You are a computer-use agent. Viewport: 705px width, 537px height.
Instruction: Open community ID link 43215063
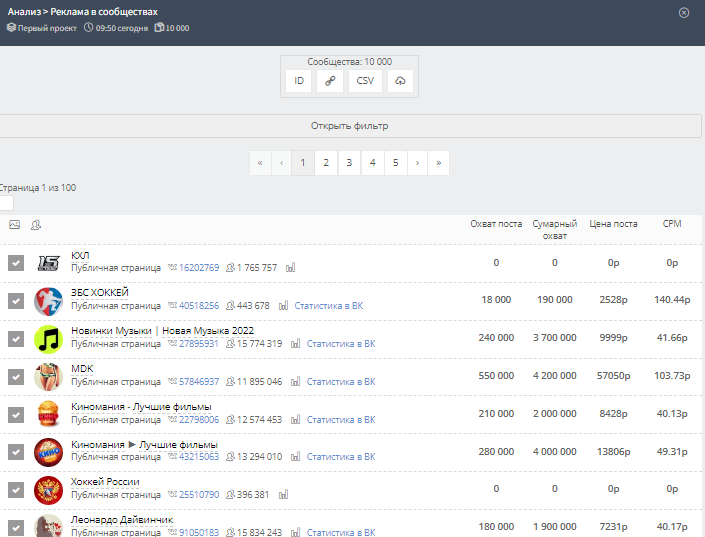pyautogui.click(x=199, y=456)
